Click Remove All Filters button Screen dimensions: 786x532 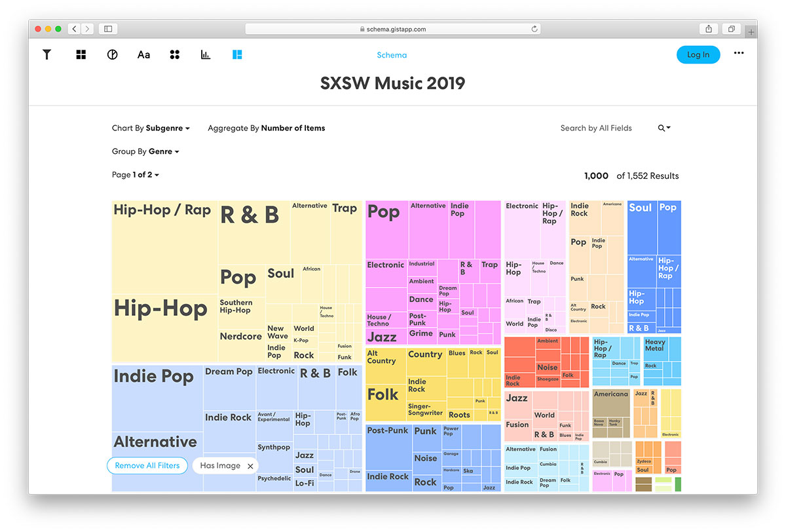147,466
